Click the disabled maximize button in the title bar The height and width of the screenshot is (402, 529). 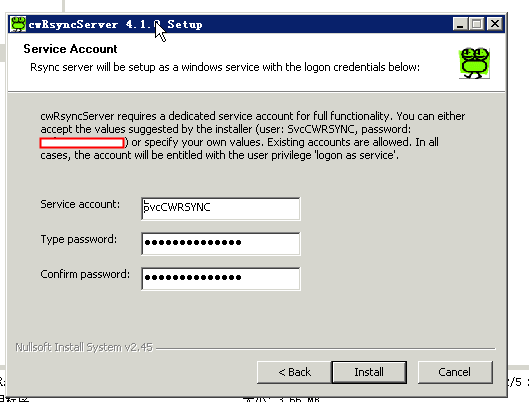pyautogui.click(x=477, y=24)
